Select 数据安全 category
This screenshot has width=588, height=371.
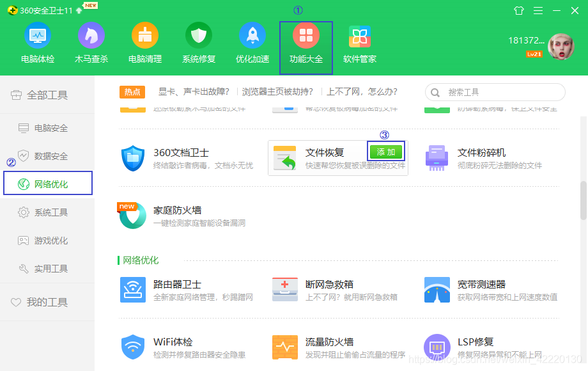[x=47, y=156]
